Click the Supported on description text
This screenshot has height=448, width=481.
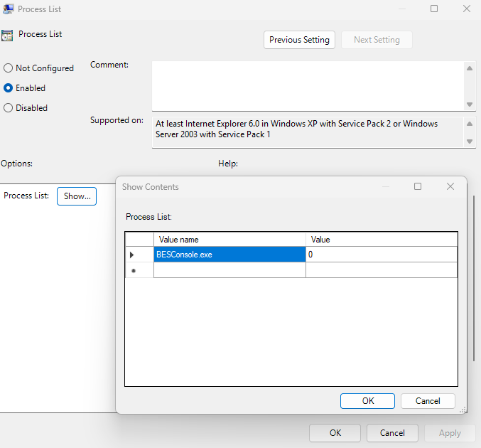click(296, 129)
